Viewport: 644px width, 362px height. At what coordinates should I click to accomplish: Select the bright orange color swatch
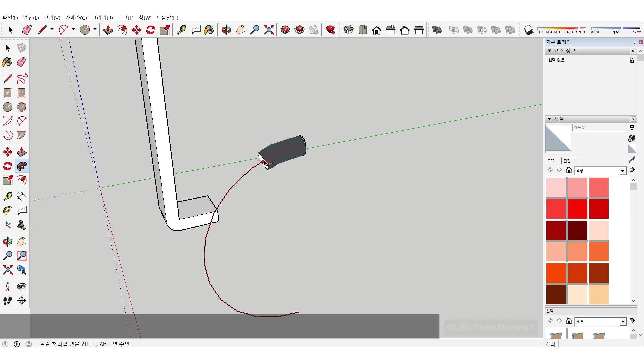(x=556, y=273)
